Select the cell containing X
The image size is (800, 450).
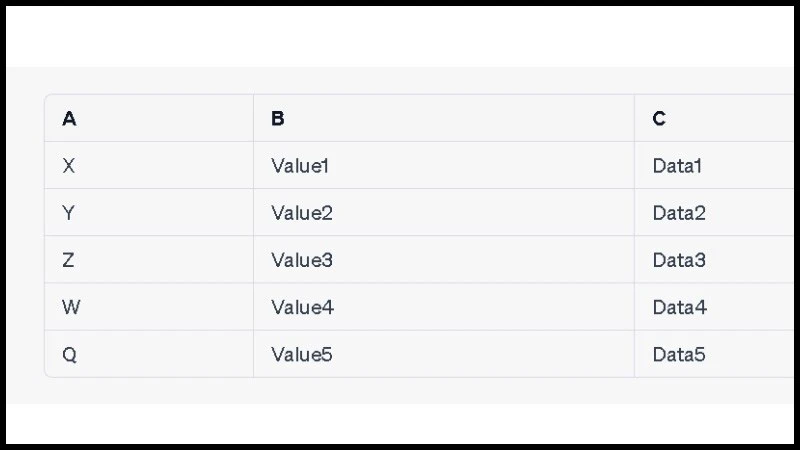[69, 166]
